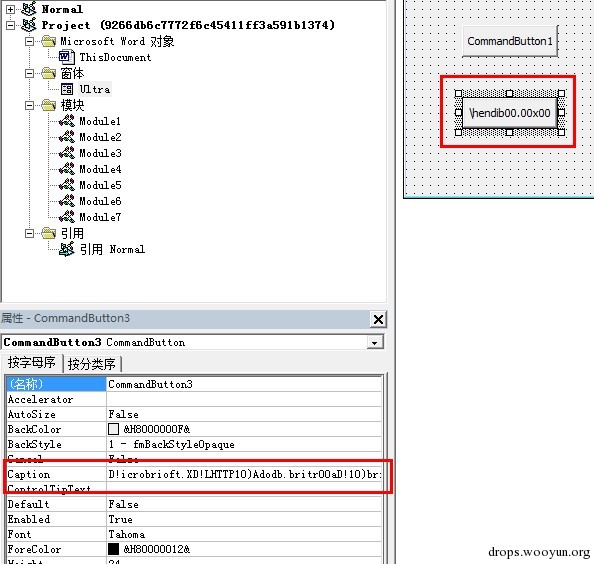The width and height of the screenshot is (594, 564).
Task: Click the Microsoft Word objects folder icon
Action: tap(48, 41)
